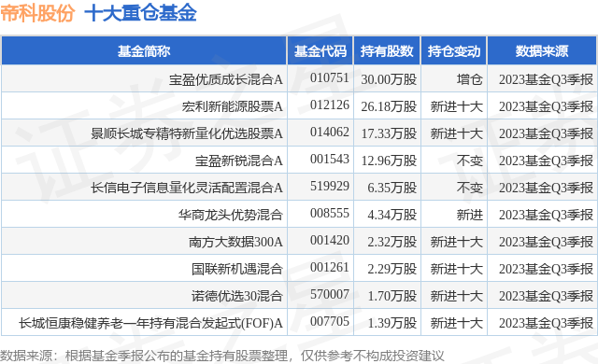Click 2023基金Q3季报 in the 012126 row
Viewport: 598px width, 364px height.
546,106
